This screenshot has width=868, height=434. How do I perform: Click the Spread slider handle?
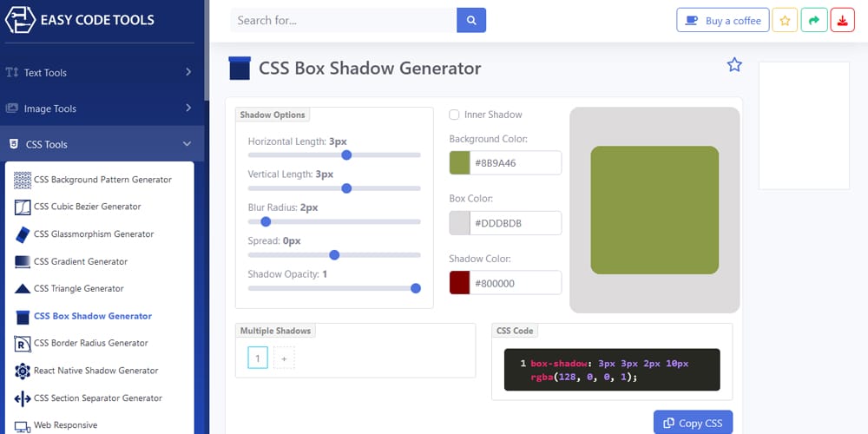point(334,254)
